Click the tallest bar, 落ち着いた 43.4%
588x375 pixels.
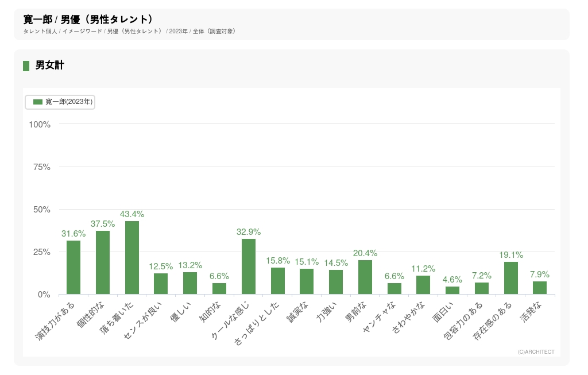(x=132, y=257)
